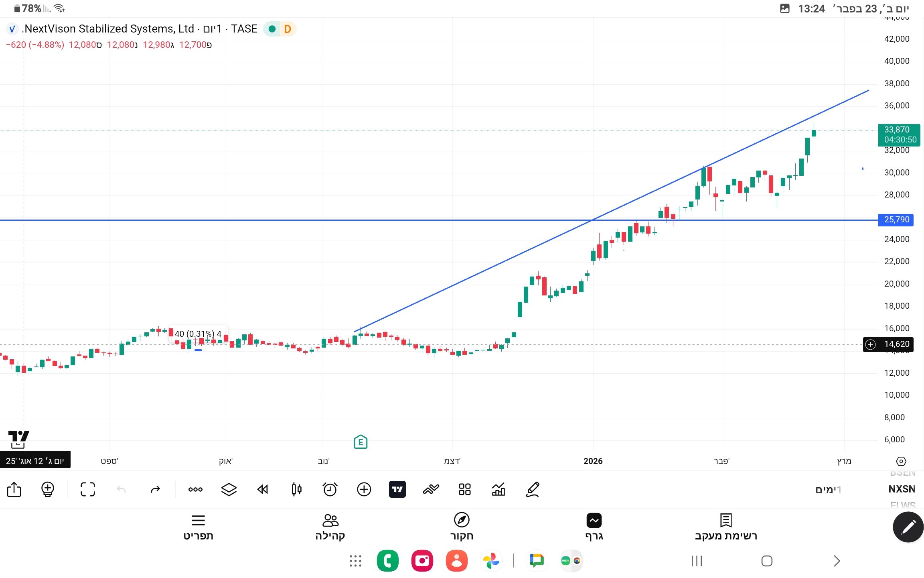This screenshot has width=924, height=578.
Task: Open the 1 day interval selector
Action: click(828, 489)
